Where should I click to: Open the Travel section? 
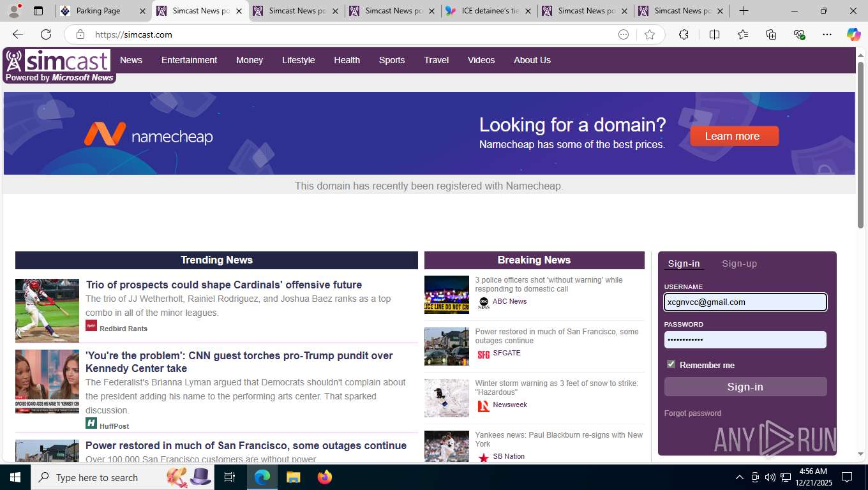(x=437, y=60)
